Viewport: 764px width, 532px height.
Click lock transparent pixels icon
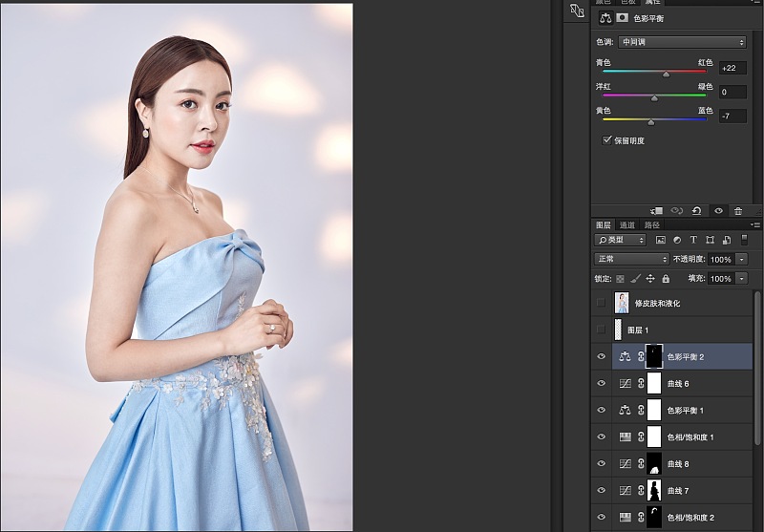[x=620, y=279]
